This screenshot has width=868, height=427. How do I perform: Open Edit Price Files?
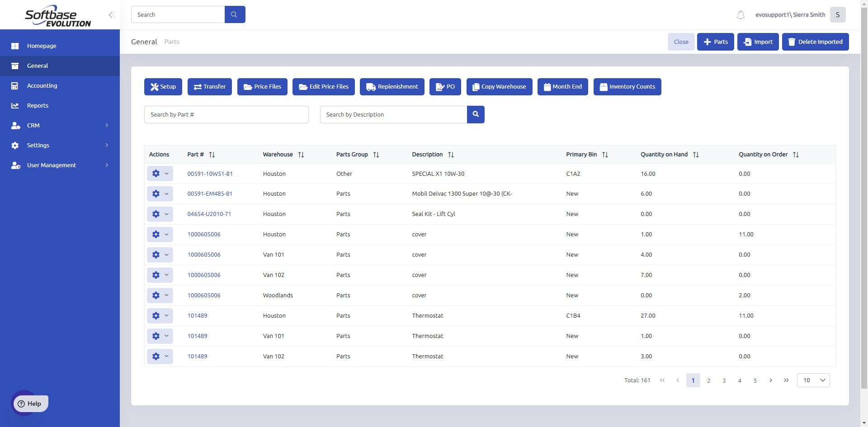click(324, 87)
